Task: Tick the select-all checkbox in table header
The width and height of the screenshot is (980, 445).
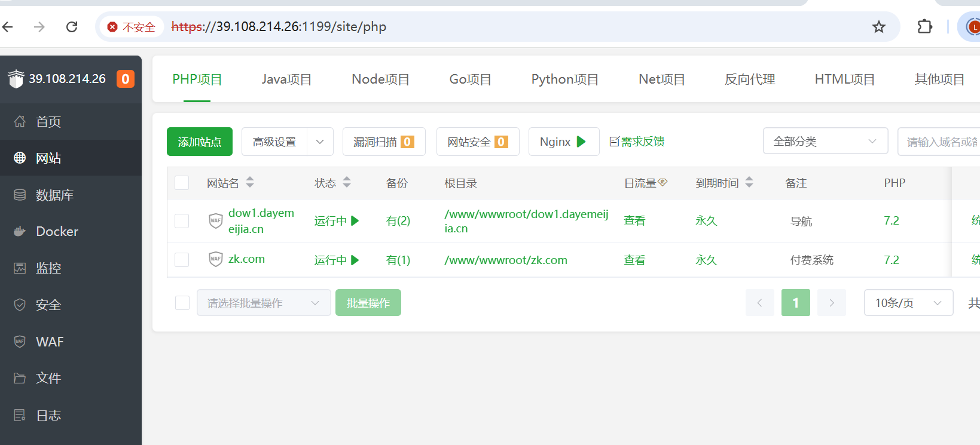Action: tap(182, 183)
